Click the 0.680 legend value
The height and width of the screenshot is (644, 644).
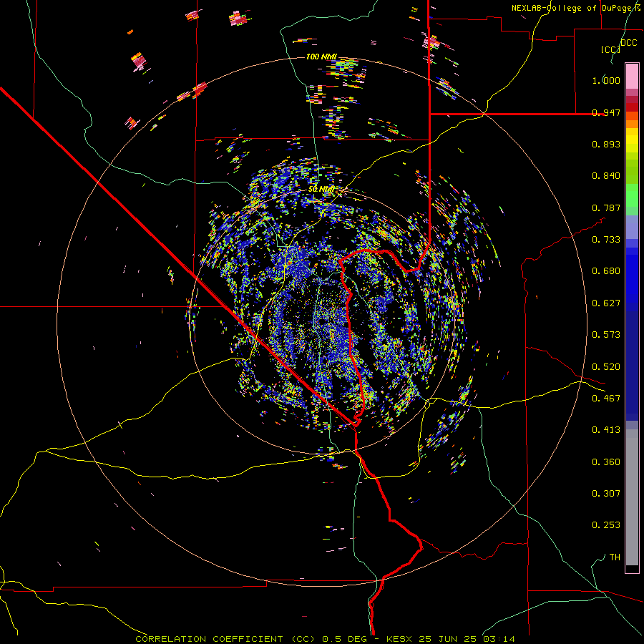pyautogui.click(x=606, y=270)
